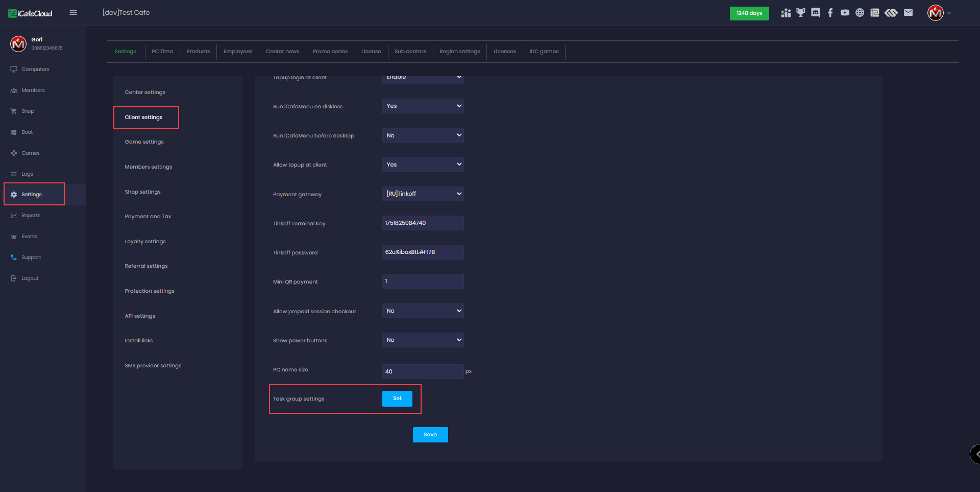Image resolution: width=980 pixels, height=492 pixels.
Task: Open Allow prepaid session checkout dropdown
Action: coord(423,311)
